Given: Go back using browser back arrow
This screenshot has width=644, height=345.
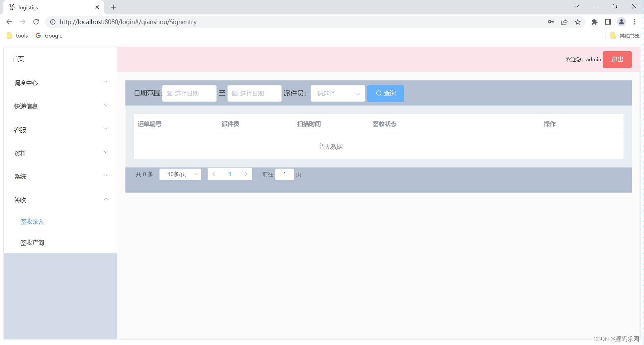Looking at the screenshot, I should pyautogui.click(x=9, y=22).
